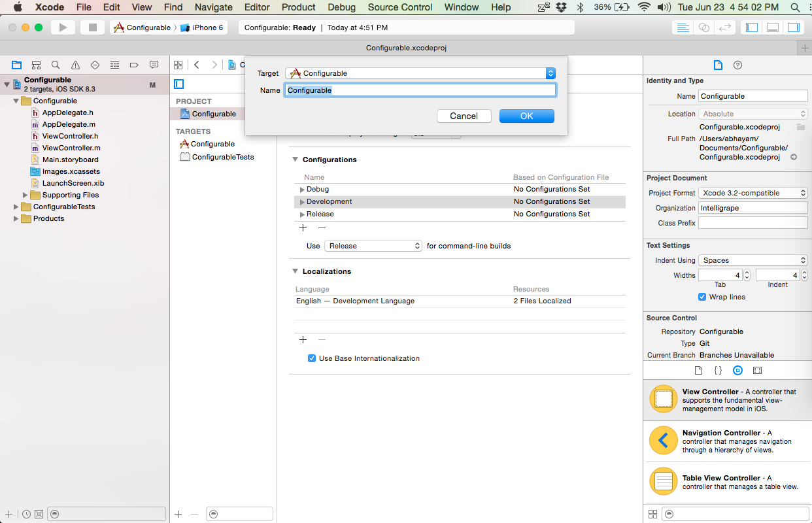The image size is (812, 523).
Task: Switch to the Standard editor
Action: [x=683, y=27]
